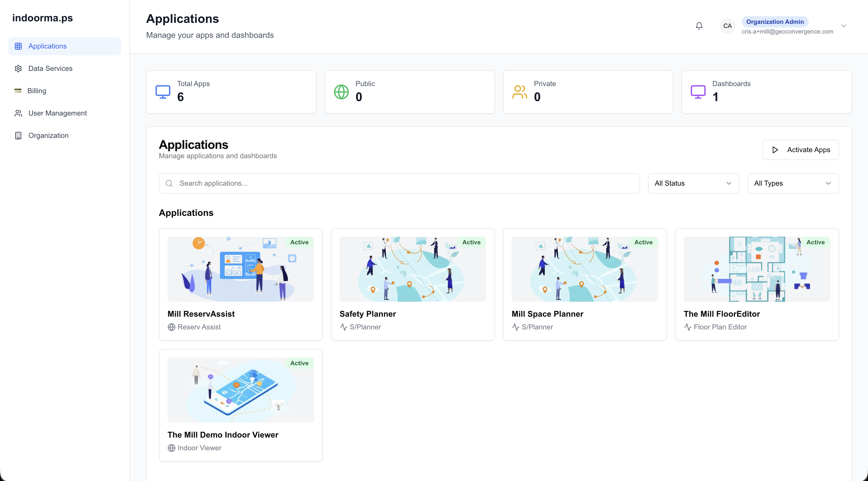Click the indoorma.ps logo text
This screenshot has width=868, height=481.
pyautogui.click(x=42, y=18)
